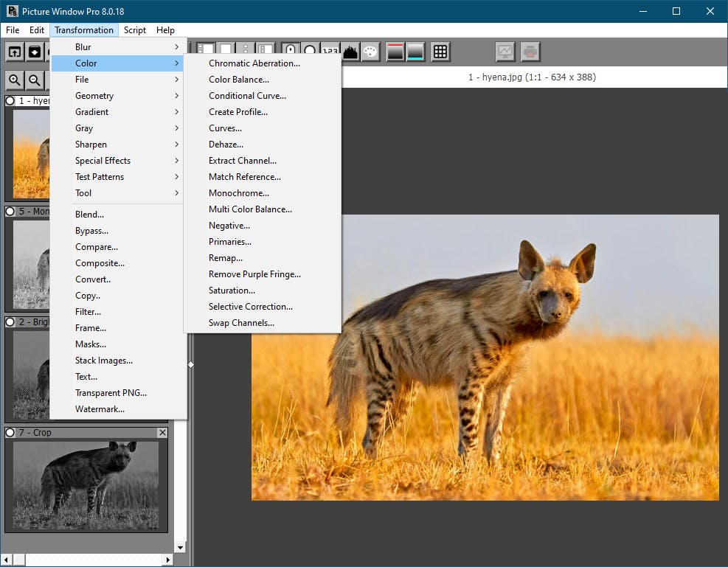The height and width of the screenshot is (567, 728).
Task: Click the save image toolbar icon
Action: pyautogui.click(x=34, y=52)
